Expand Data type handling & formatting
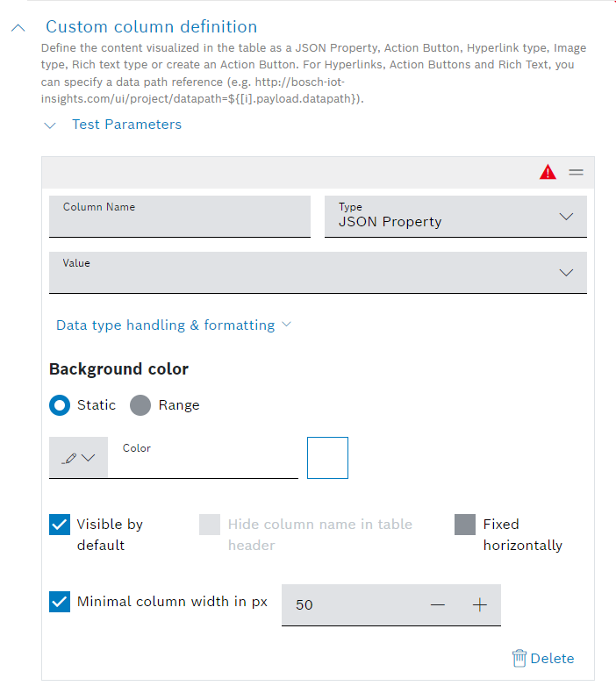The image size is (616, 693). pos(173,325)
